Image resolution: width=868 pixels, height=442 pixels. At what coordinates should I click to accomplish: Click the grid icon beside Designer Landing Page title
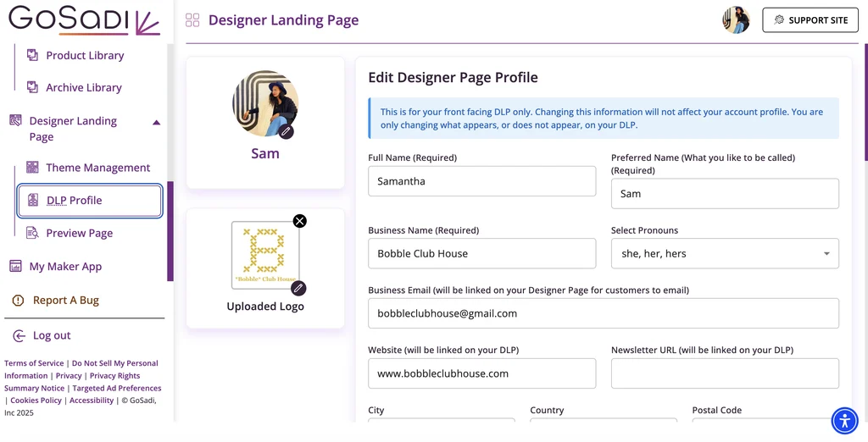(x=192, y=20)
